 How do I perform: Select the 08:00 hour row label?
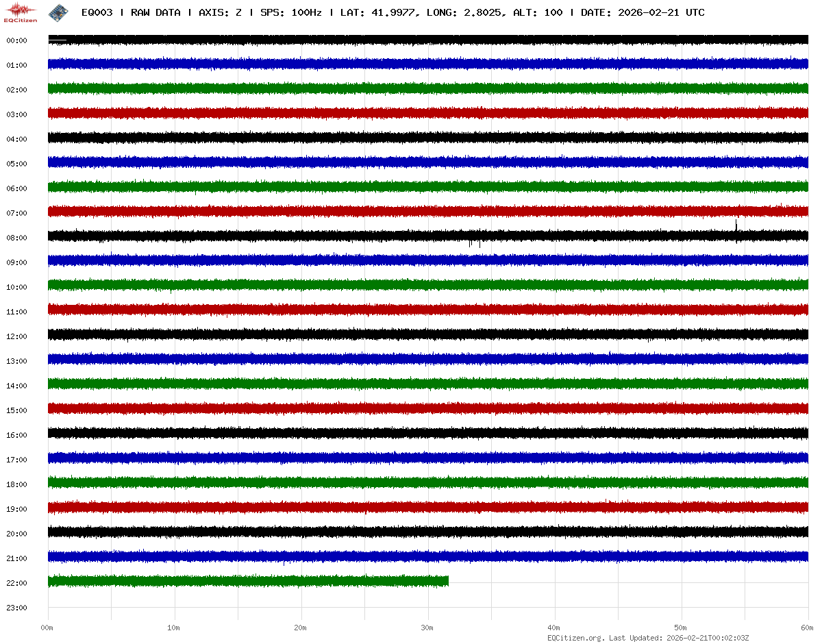(x=16, y=238)
